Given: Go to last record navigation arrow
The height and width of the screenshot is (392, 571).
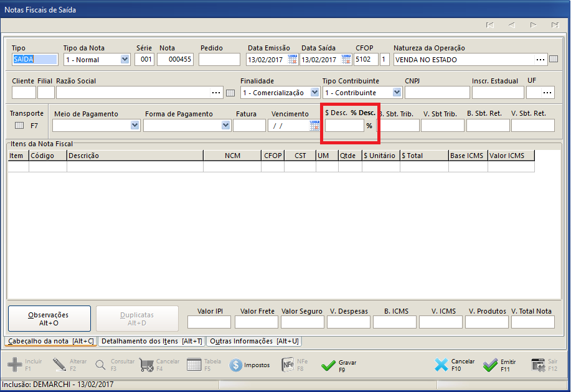Looking at the screenshot, I should tap(555, 25).
